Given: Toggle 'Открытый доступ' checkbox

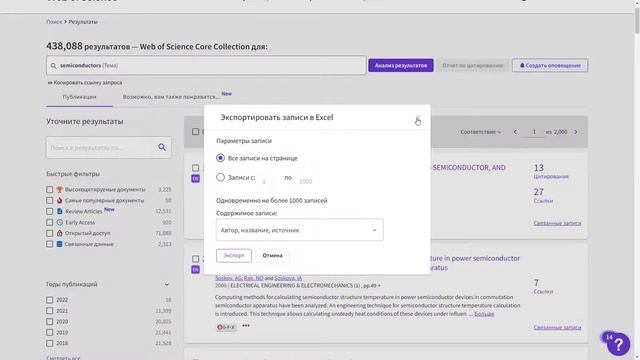Looking at the screenshot, I should [x=49, y=233].
